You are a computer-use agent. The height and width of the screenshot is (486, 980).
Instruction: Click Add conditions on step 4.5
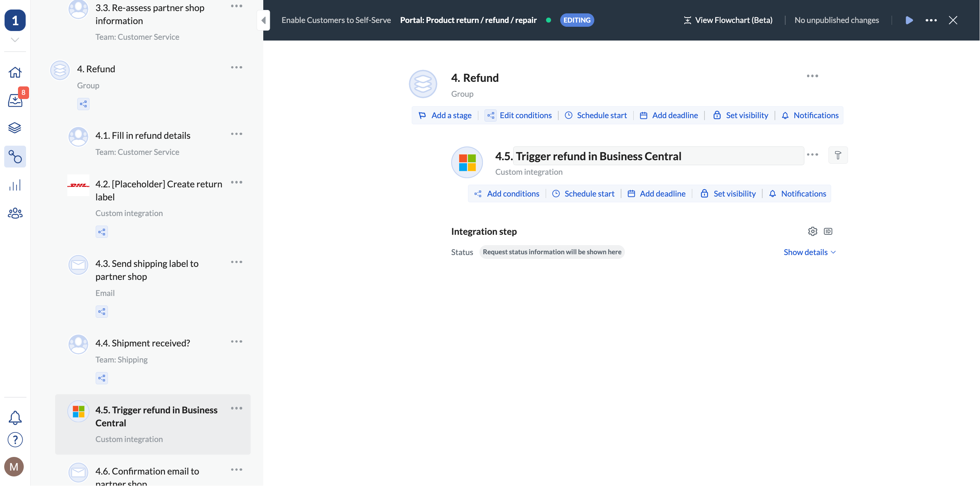pos(507,193)
